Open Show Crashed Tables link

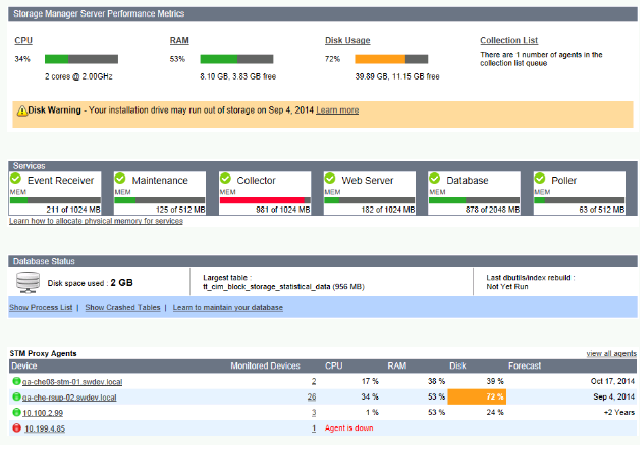coord(122,307)
